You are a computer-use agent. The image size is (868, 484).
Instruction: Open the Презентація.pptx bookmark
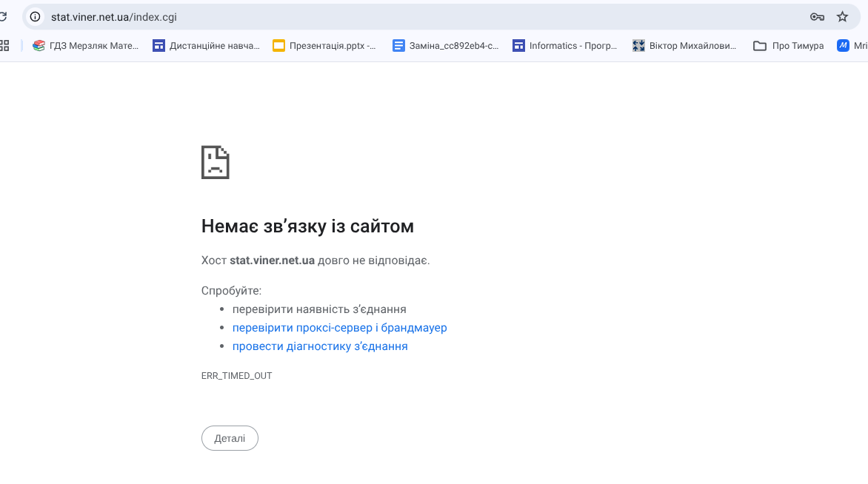pos(324,46)
